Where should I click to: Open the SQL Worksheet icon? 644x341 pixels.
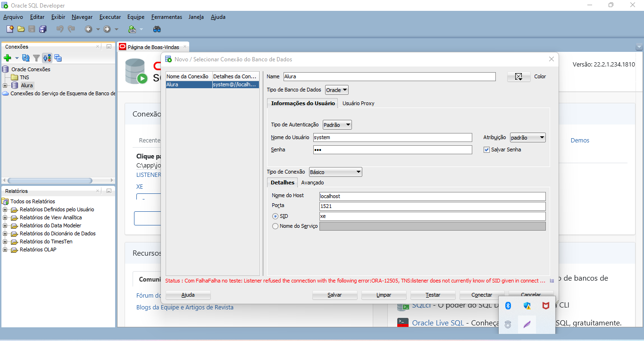coord(133,29)
